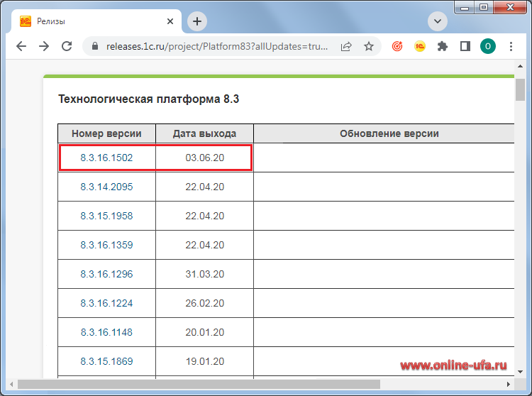
Task: Open a new browser tab
Action: click(197, 21)
